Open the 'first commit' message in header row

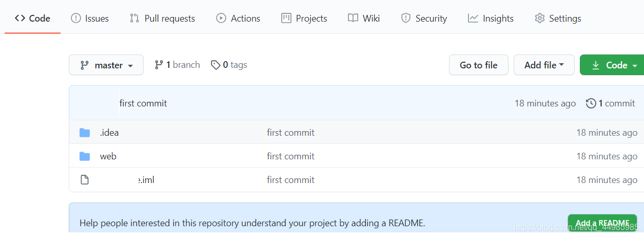coord(143,103)
